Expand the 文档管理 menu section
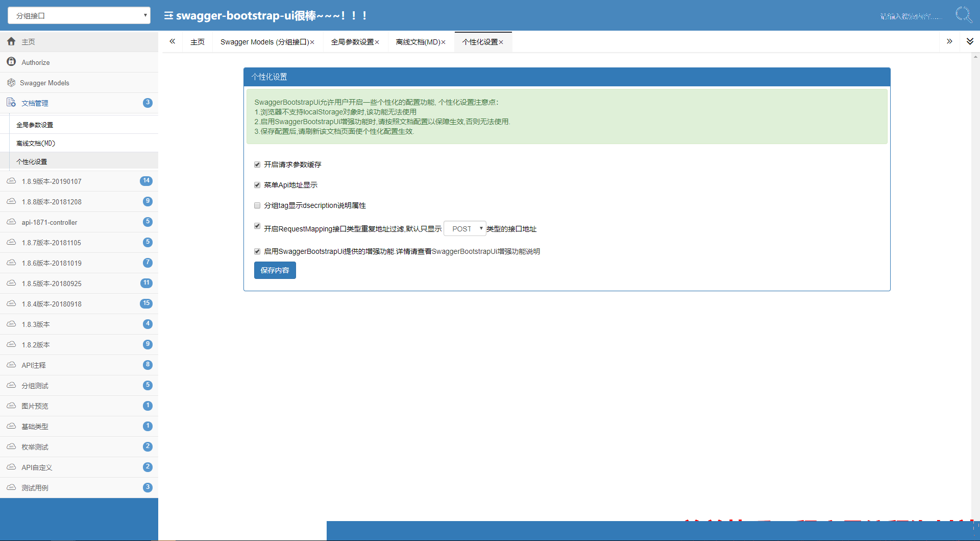 point(79,103)
